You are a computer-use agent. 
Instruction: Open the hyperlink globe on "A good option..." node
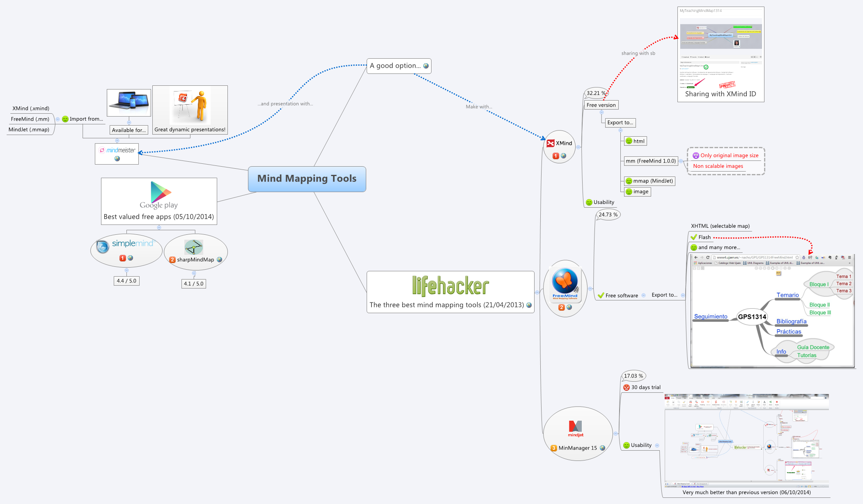coord(426,66)
